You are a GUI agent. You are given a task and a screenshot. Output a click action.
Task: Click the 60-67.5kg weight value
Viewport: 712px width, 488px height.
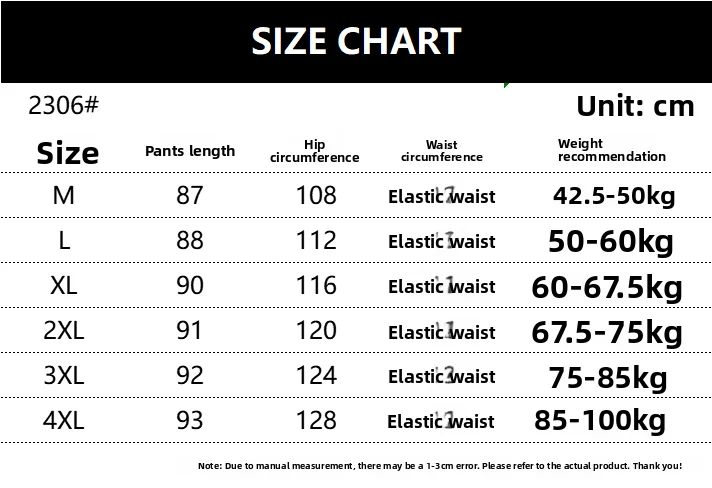607,288
